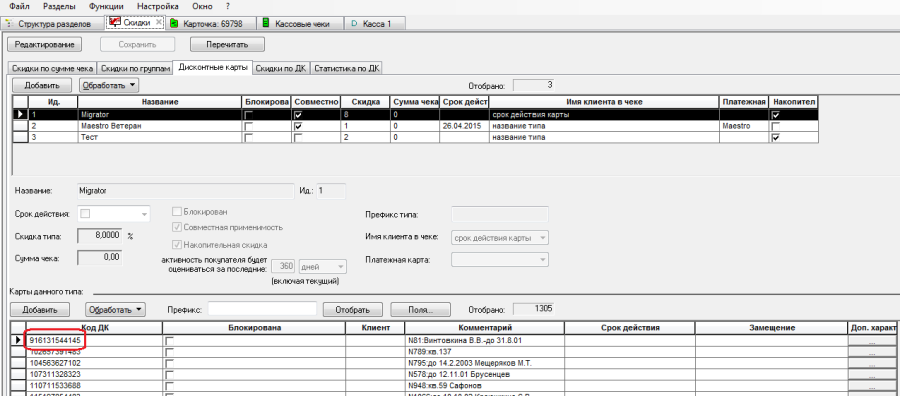Toggle Блокирована checkbox for card 104563627102
The image size is (900, 396).
tap(169, 363)
